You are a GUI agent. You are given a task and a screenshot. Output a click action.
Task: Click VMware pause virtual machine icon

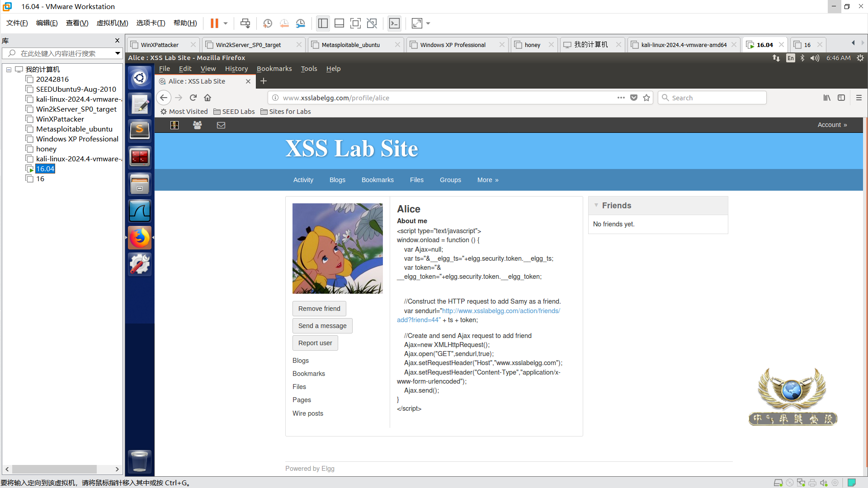(214, 23)
